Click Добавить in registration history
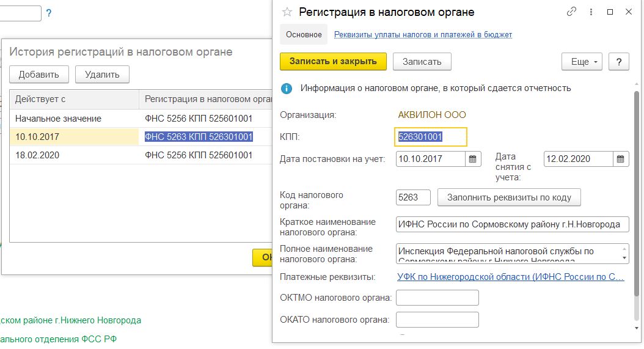The width and height of the screenshot is (644, 349). click(39, 75)
